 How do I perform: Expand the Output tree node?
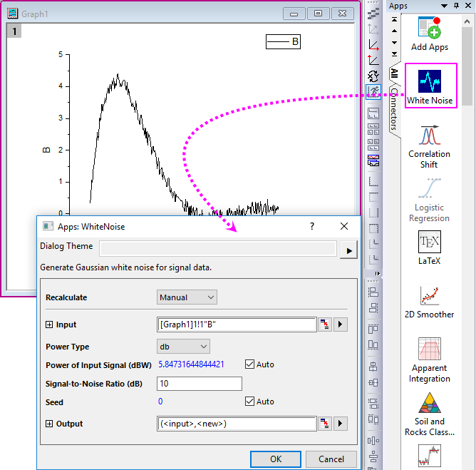[x=49, y=424]
